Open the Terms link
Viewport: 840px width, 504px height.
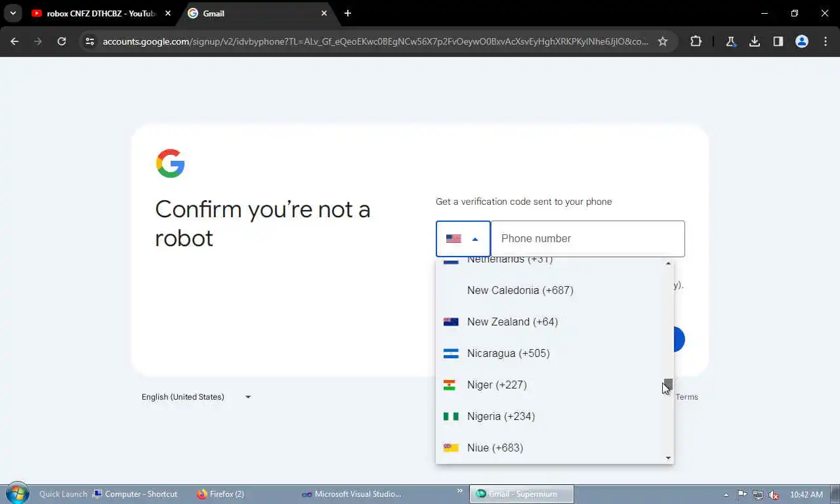[x=686, y=397]
